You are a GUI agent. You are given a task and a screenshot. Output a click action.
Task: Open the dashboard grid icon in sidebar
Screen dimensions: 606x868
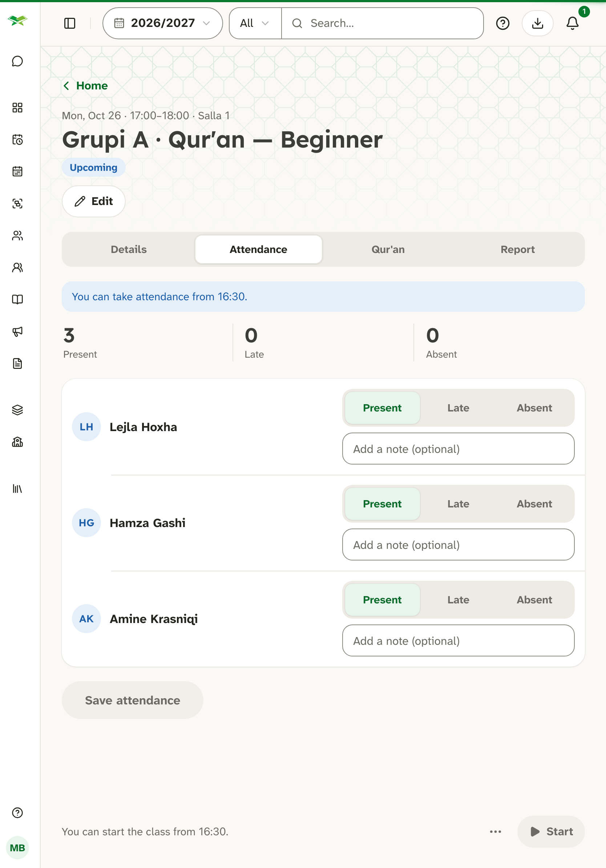point(17,108)
